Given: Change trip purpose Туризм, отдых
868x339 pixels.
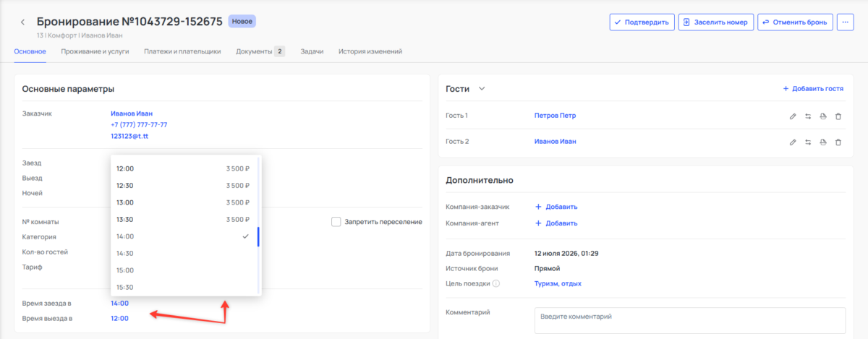Looking at the screenshot, I should [x=558, y=283].
